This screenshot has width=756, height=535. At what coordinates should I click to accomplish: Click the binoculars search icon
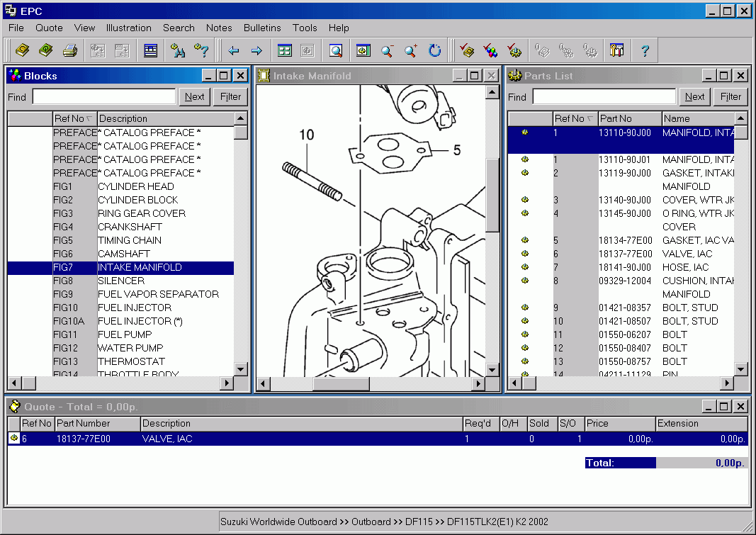176,50
